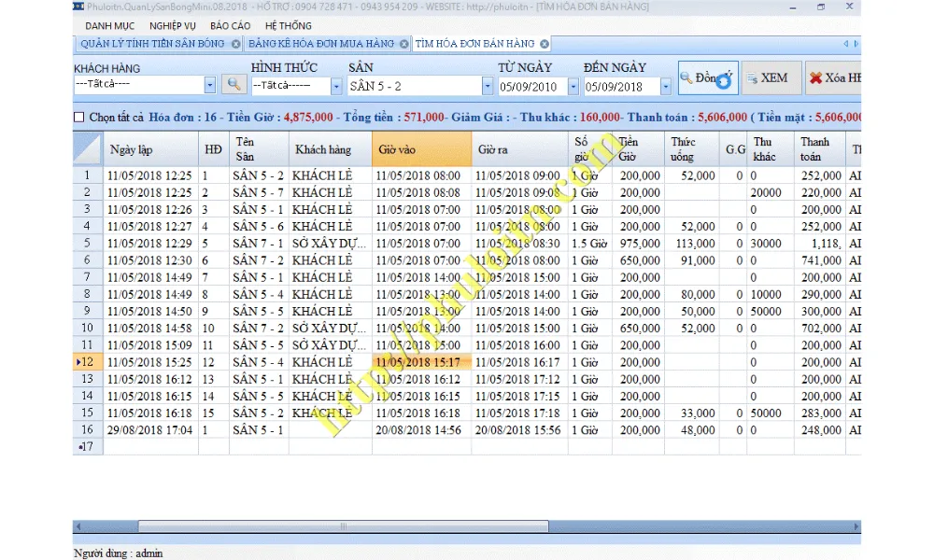Click Người dùng : admin status text
Screen dimensions: 934x560
click(118, 553)
